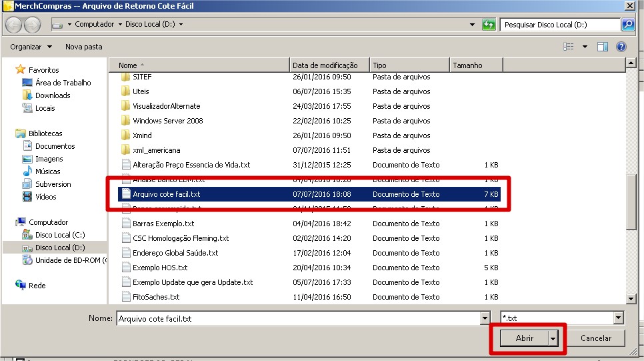
Task: Expand the Organizar menu
Action: pos(31,47)
